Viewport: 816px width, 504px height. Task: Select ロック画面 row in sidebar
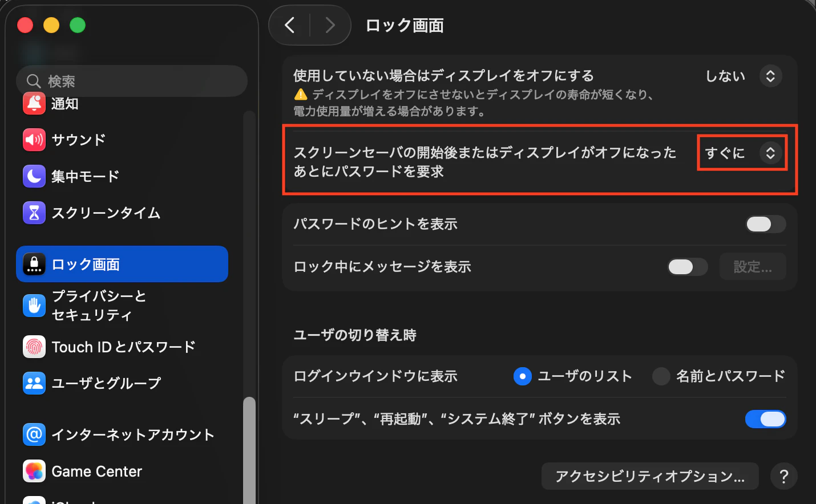pyautogui.click(x=122, y=264)
